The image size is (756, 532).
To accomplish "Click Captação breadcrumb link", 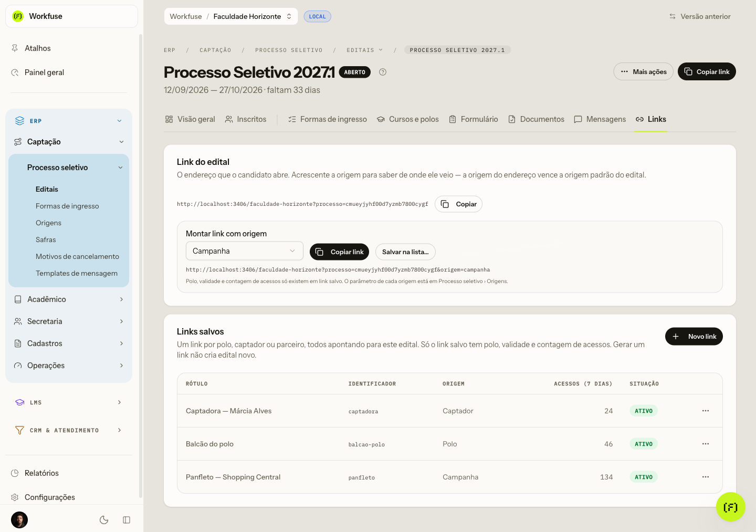I will 215,50.
